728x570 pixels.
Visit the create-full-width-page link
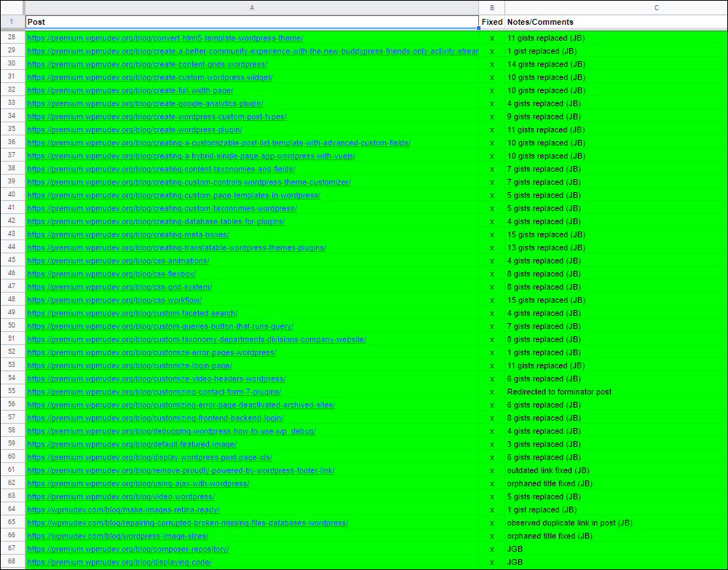coord(130,90)
